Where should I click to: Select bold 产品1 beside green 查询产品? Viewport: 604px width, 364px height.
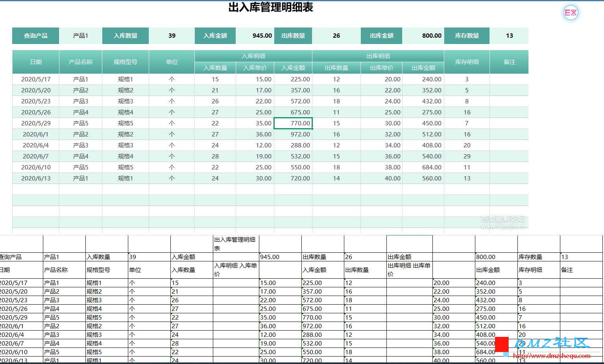point(81,36)
